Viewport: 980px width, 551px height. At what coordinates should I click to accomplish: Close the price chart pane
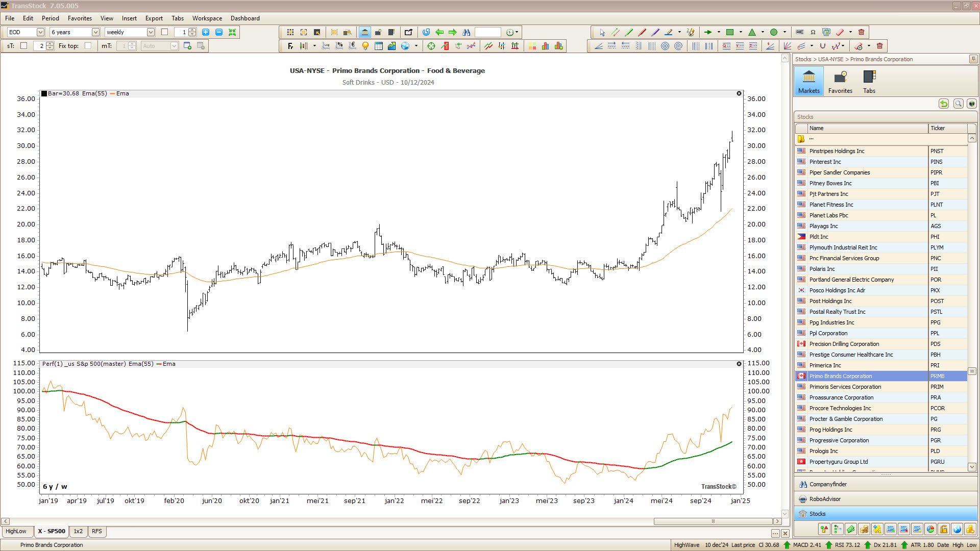pos(739,93)
